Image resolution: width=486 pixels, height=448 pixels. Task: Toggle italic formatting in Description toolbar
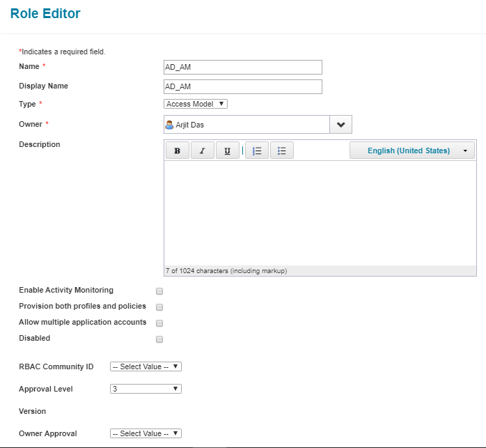click(202, 150)
